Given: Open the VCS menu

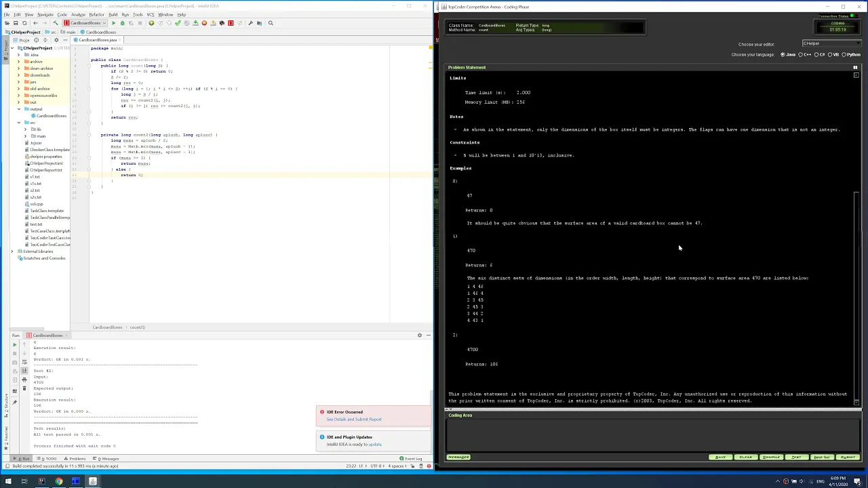Looking at the screenshot, I should click(152, 14).
